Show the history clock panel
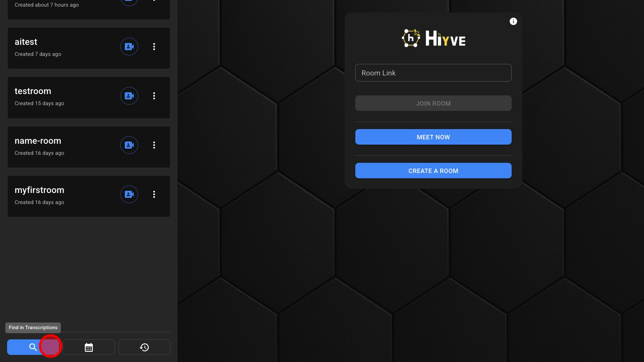Viewport: 644px width, 362px height. (x=144, y=347)
